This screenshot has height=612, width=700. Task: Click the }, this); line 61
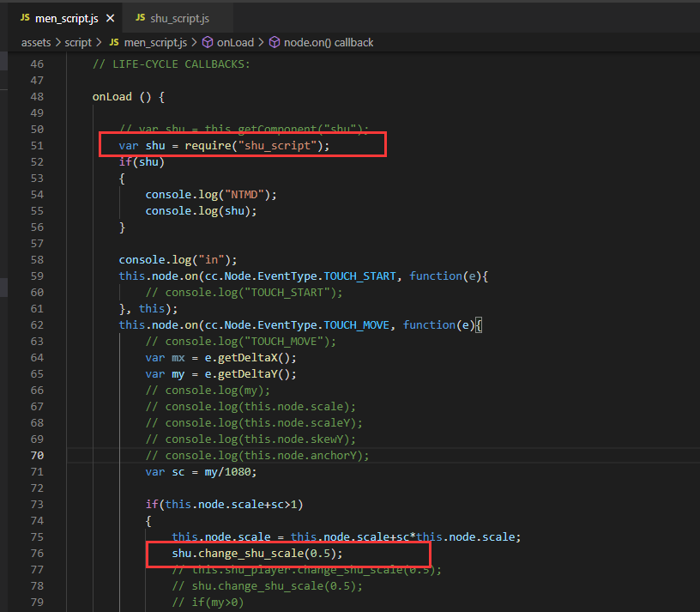point(148,309)
